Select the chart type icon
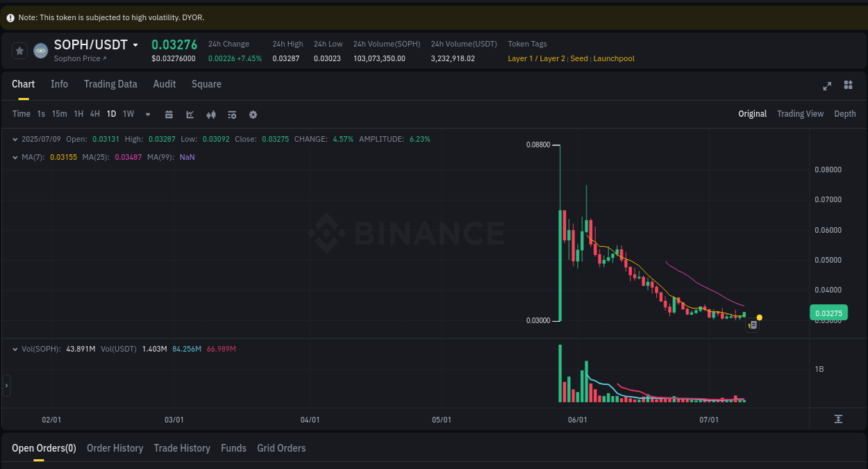The width and height of the screenshot is (868, 469). (190, 114)
